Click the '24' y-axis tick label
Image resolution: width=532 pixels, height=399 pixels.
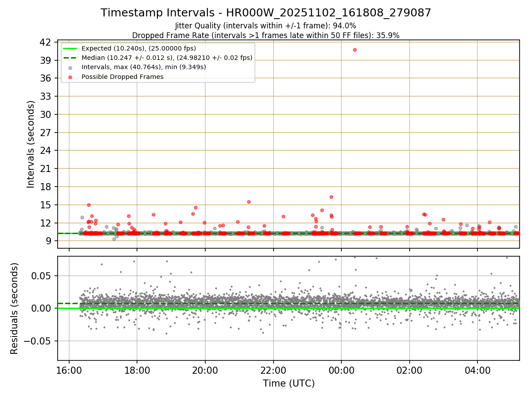45,151
